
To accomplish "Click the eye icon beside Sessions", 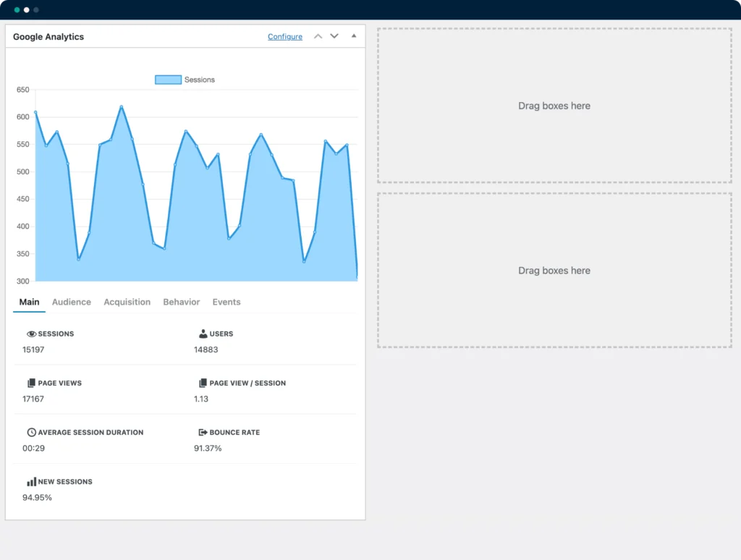I will (x=31, y=334).
